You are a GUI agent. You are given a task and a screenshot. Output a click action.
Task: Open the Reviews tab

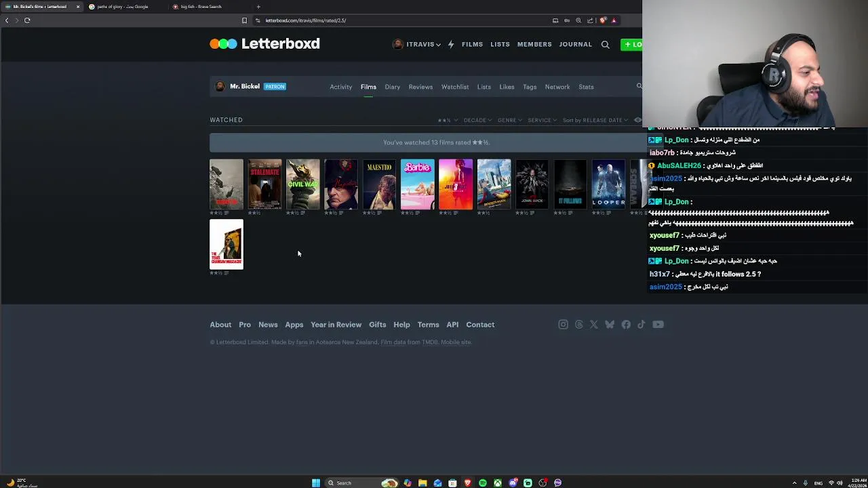(x=420, y=87)
